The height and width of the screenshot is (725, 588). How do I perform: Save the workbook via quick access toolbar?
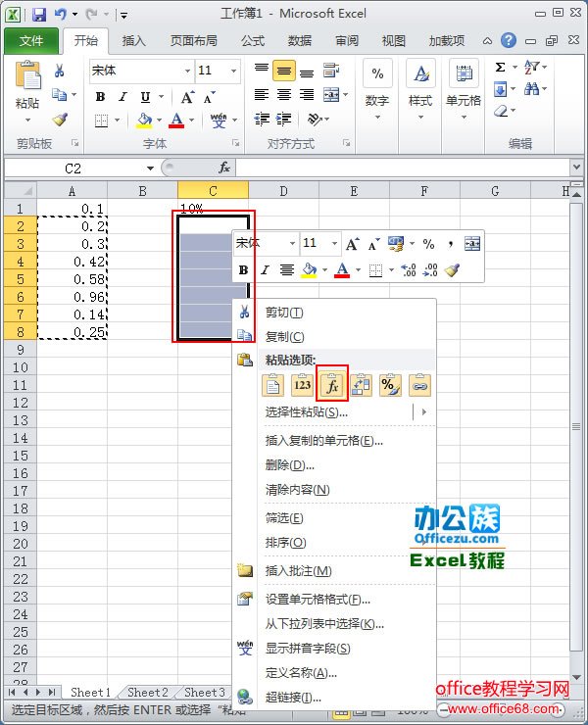point(39,14)
